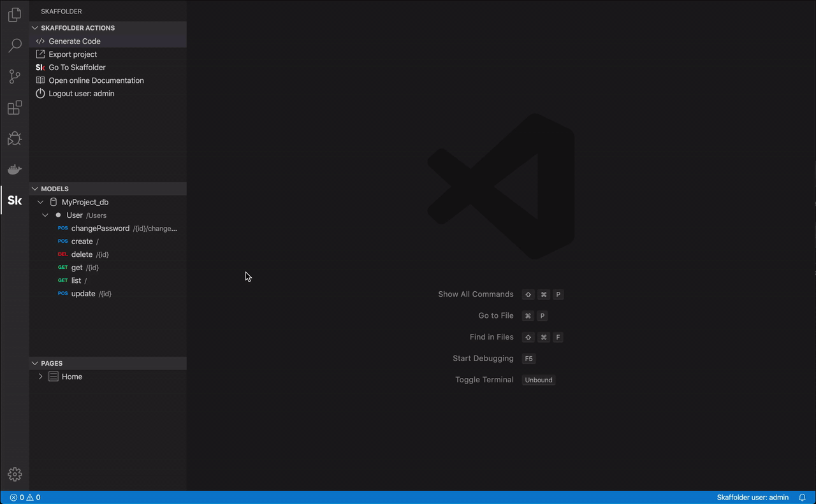This screenshot has width=816, height=504.
Task: Select Logout user: admin action
Action: coord(108,94)
